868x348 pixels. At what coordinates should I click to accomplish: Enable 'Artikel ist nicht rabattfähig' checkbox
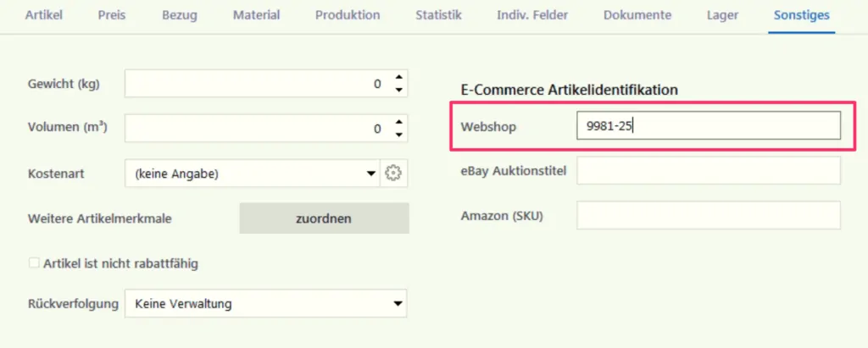click(34, 263)
